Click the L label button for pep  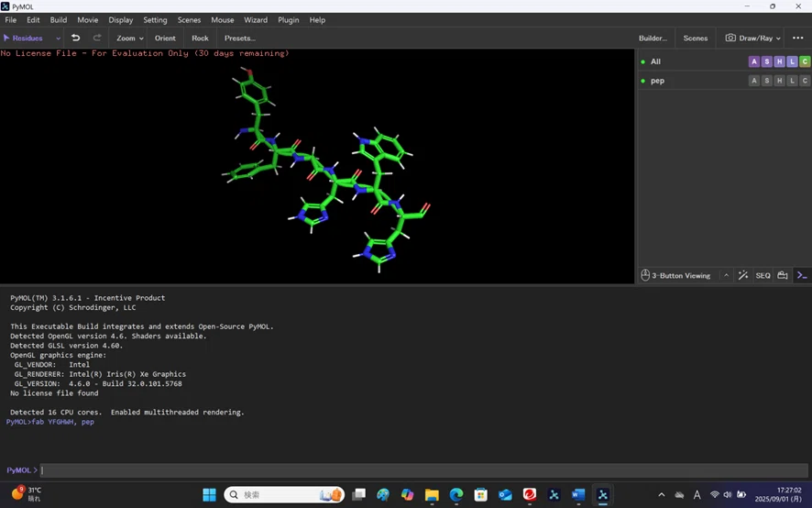(x=792, y=81)
